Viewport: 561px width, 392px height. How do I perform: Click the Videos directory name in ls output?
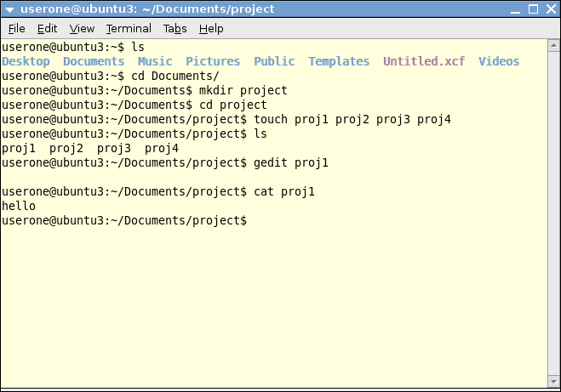(499, 61)
